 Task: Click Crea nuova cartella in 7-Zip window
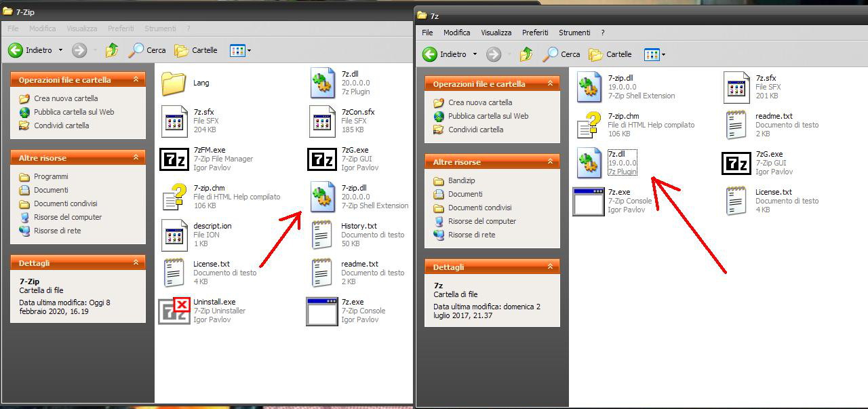[x=58, y=98]
